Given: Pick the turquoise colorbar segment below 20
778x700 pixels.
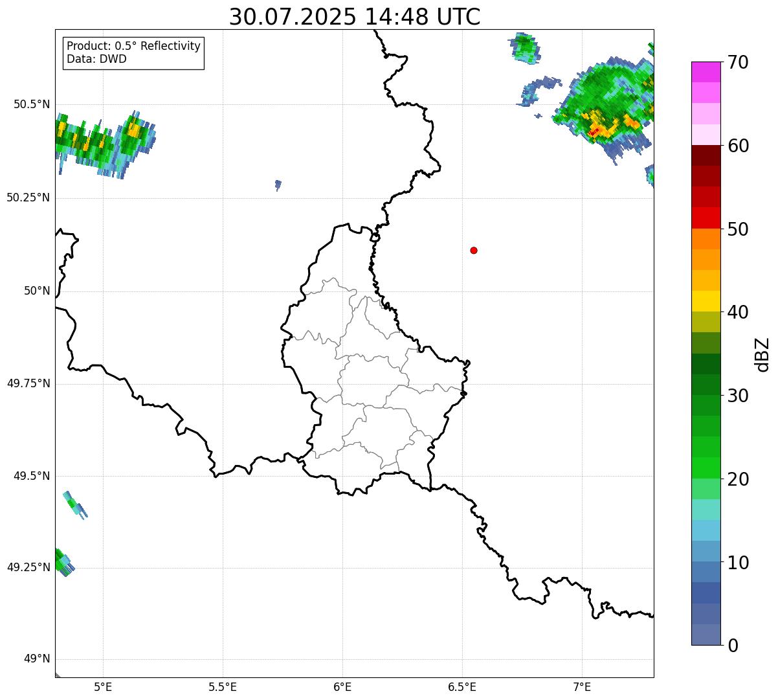Looking at the screenshot, I should point(706,510).
